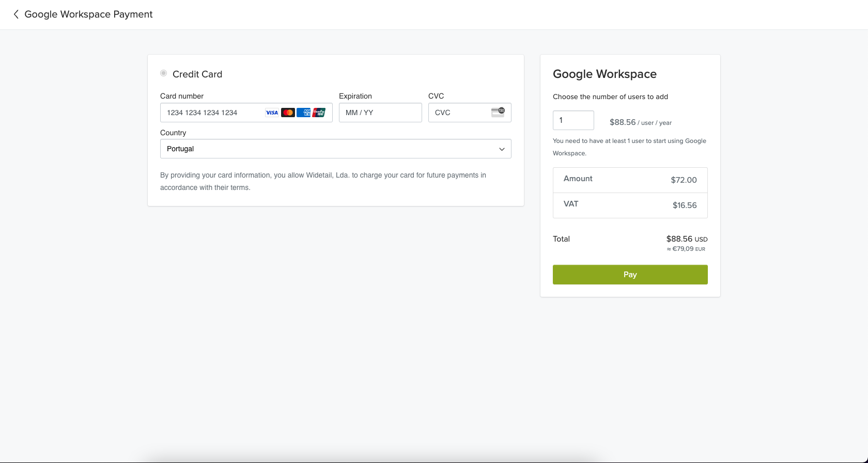The height and width of the screenshot is (463, 868).
Task: Click the Google Workspace Payment page title
Action: [88, 14]
